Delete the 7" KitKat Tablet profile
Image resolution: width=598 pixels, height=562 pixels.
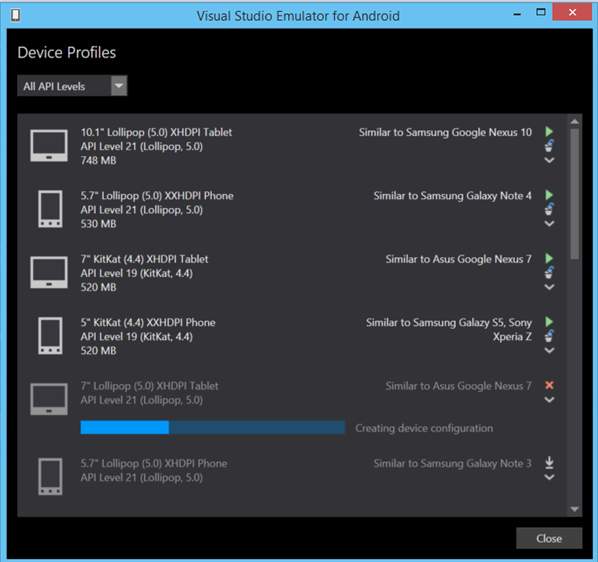[x=549, y=272]
